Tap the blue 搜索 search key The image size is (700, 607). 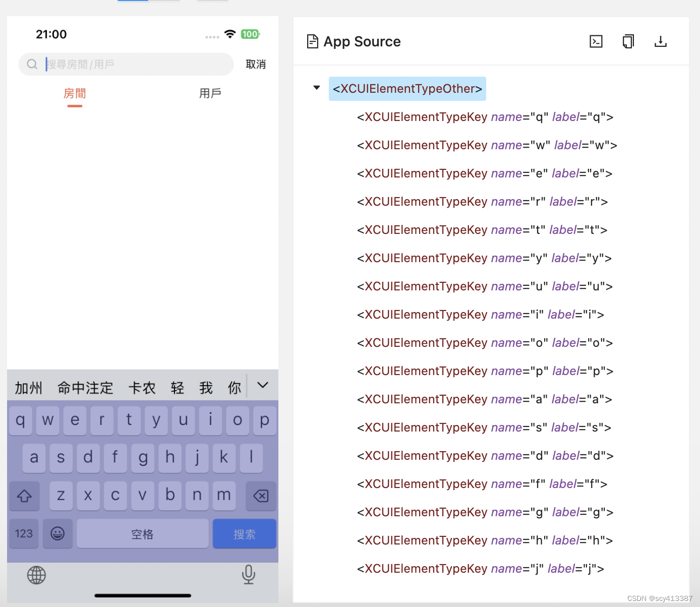pyautogui.click(x=245, y=533)
